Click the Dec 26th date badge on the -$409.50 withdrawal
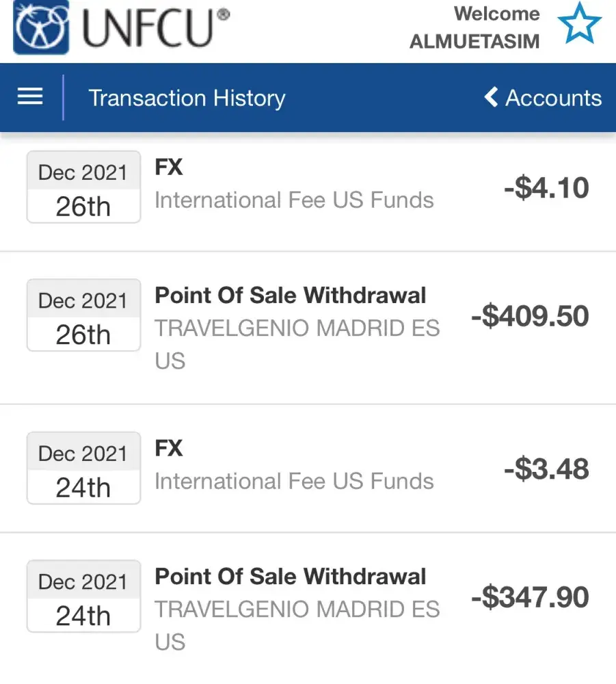This screenshot has width=616, height=684. 83,315
